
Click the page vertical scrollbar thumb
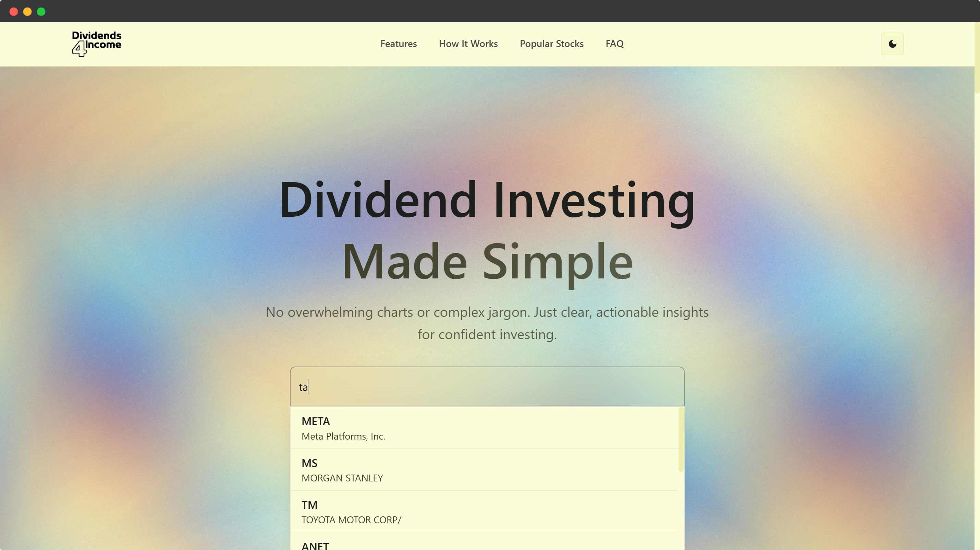pos(977,57)
